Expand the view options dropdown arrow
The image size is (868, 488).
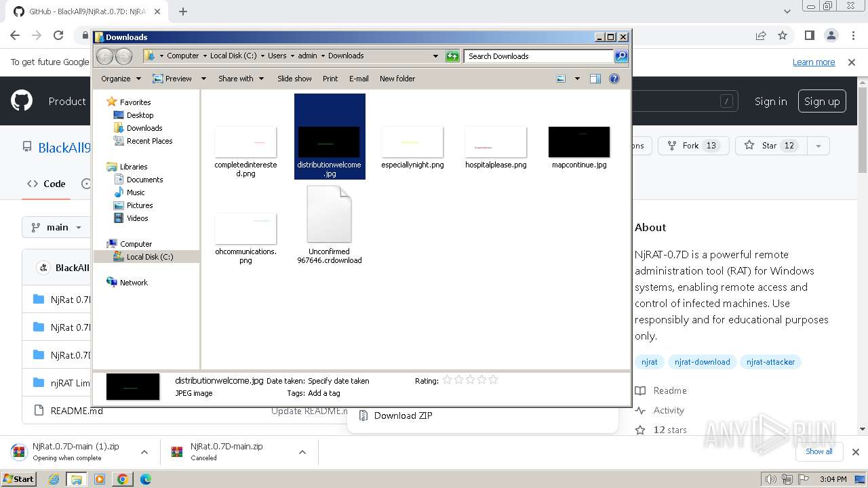click(577, 79)
